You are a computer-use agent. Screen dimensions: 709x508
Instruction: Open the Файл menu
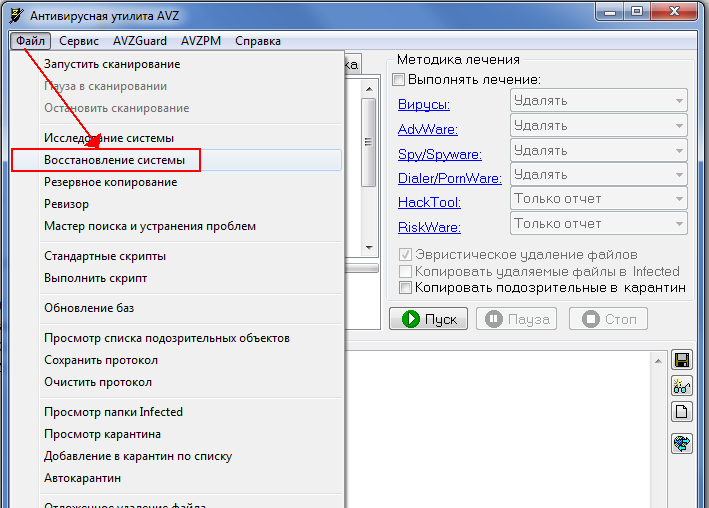(30, 41)
